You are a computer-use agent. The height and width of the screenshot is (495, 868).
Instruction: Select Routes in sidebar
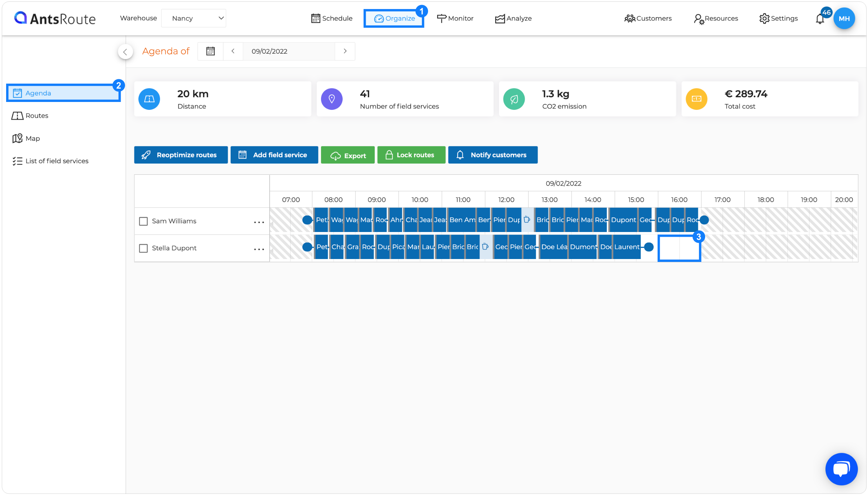click(30, 116)
